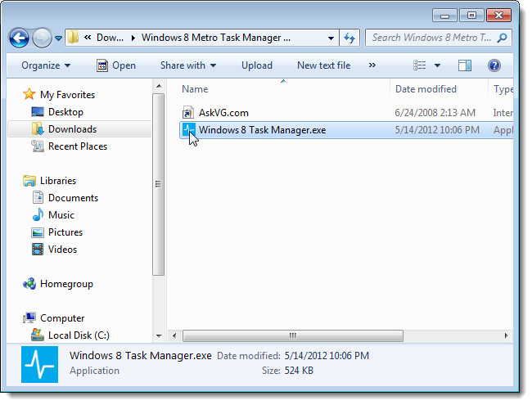Click the 5/14/2012 10:06 PM date cell in list
The width and height of the screenshot is (532, 405).
pos(437,130)
